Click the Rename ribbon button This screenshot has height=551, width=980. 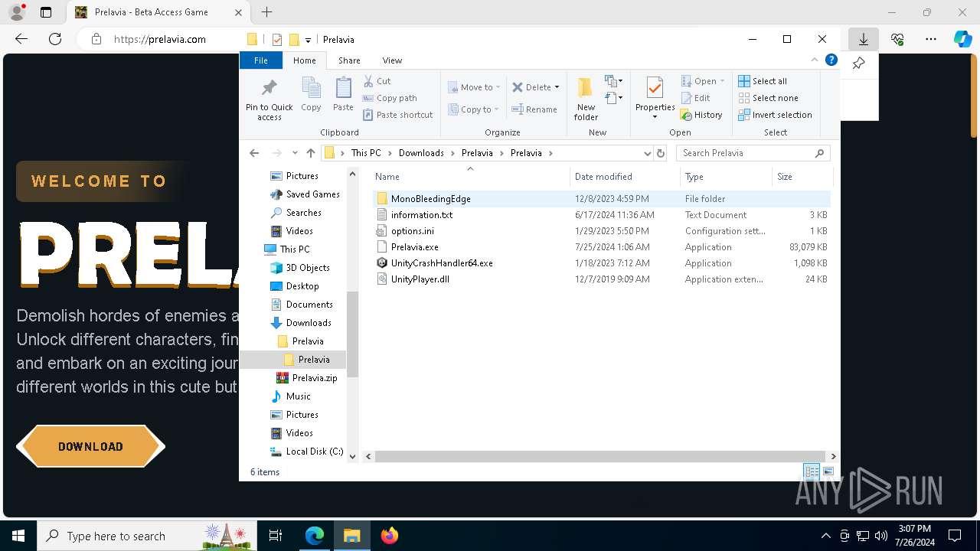pyautogui.click(x=534, y=109)
